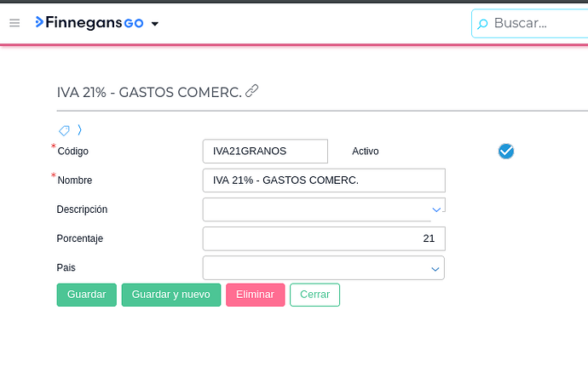
Task: Click the Activo label text
Action: (x=366, y=151)
